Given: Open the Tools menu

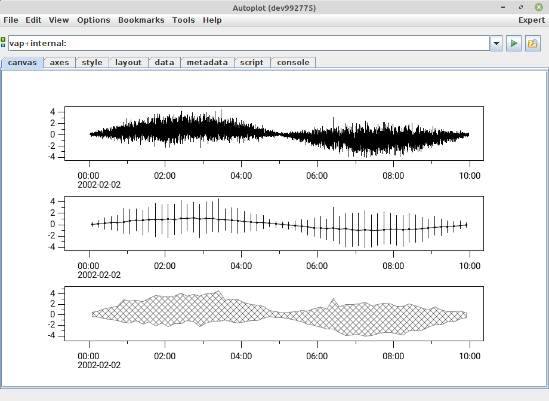Looking at the screenshot, I should pyautogui.click(x=183, y=20).
